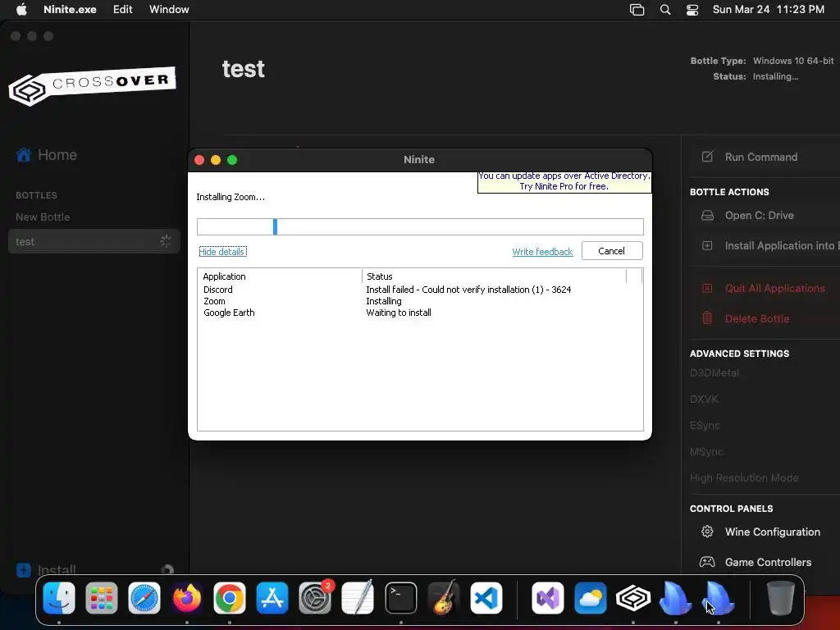Click the spinner beside test bottle
The height and width of the screenshot is (630, 840).
tap(166, 241)
